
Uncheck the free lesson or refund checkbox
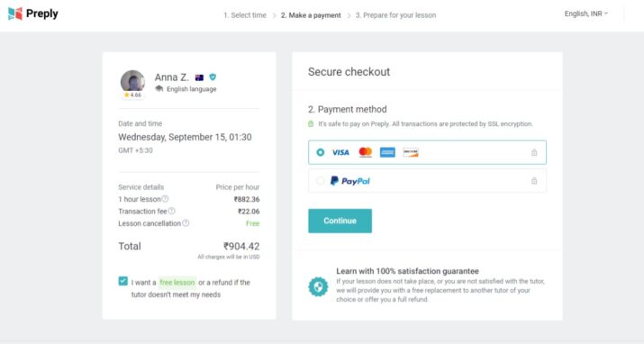[122, 281]
